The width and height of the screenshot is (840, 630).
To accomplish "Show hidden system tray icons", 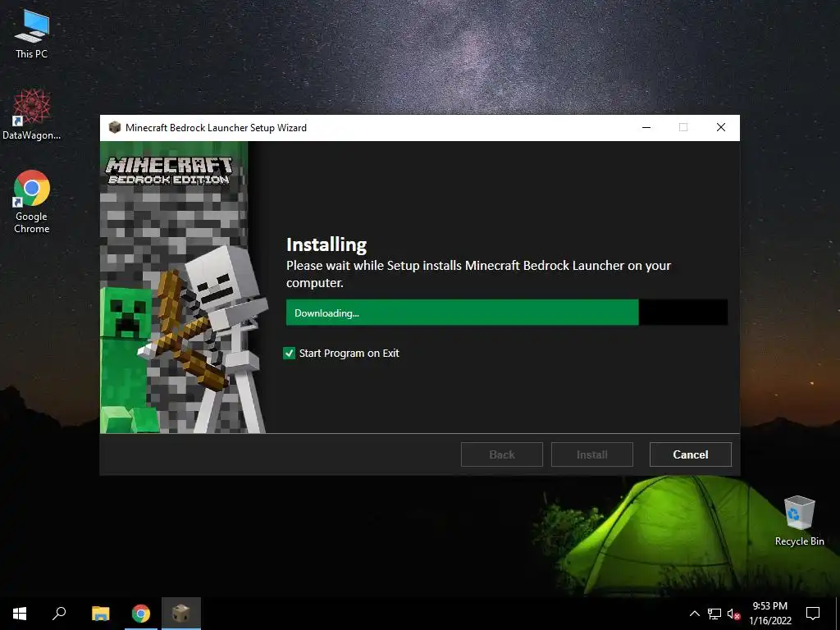I will [694, 614].
